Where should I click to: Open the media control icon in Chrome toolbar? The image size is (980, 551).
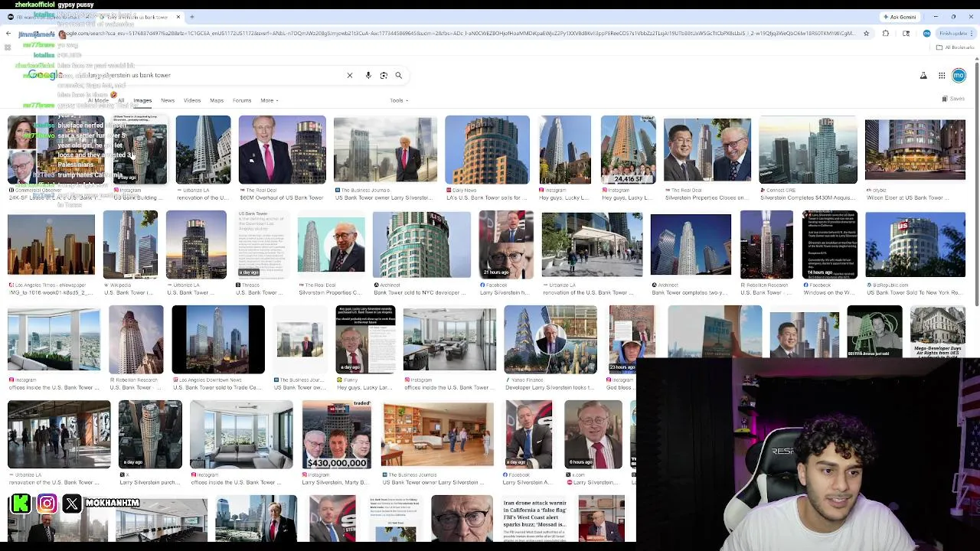click(x=906, y=34)
